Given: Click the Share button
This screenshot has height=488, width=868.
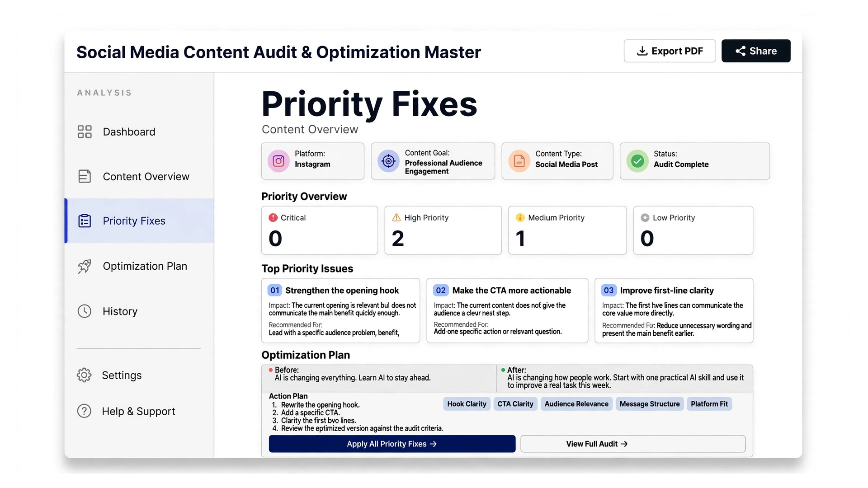Looking at the screenshot, I should (756, 51).
